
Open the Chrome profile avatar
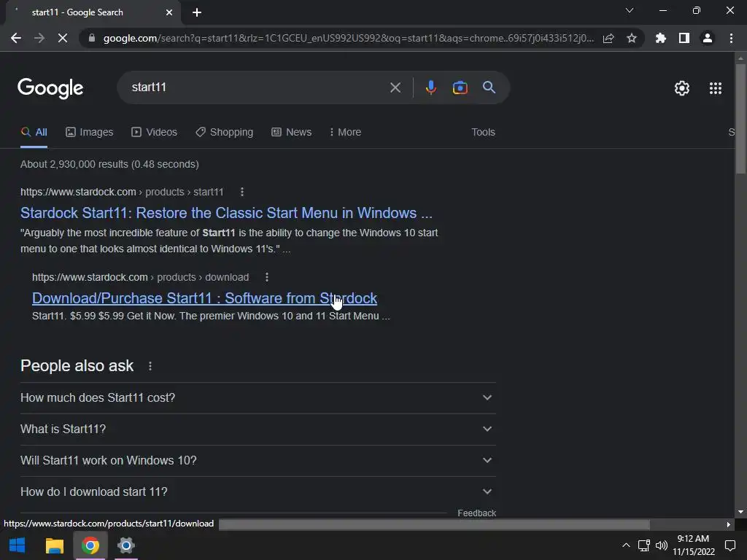coord(708,38)
